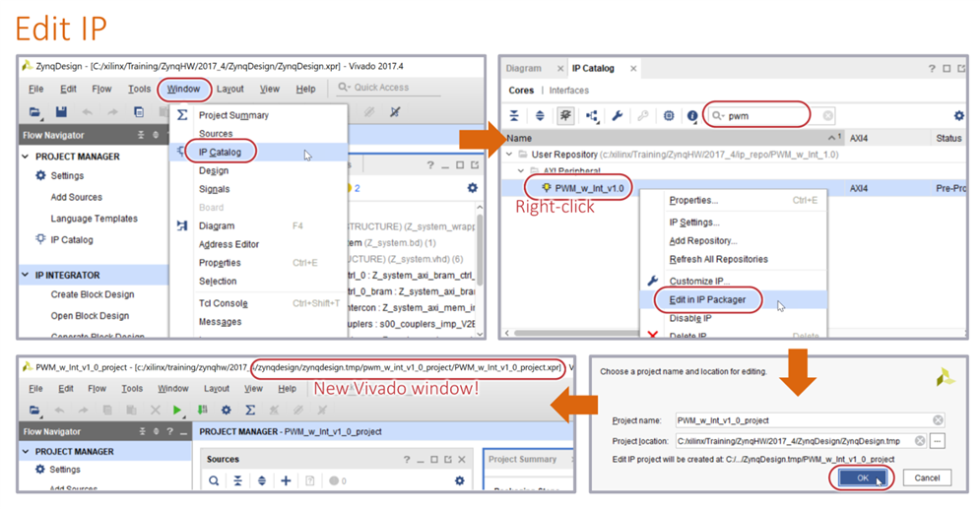Click Open Block Design in Flow Navigator
980x509 pixels.
tap(90, 316)
